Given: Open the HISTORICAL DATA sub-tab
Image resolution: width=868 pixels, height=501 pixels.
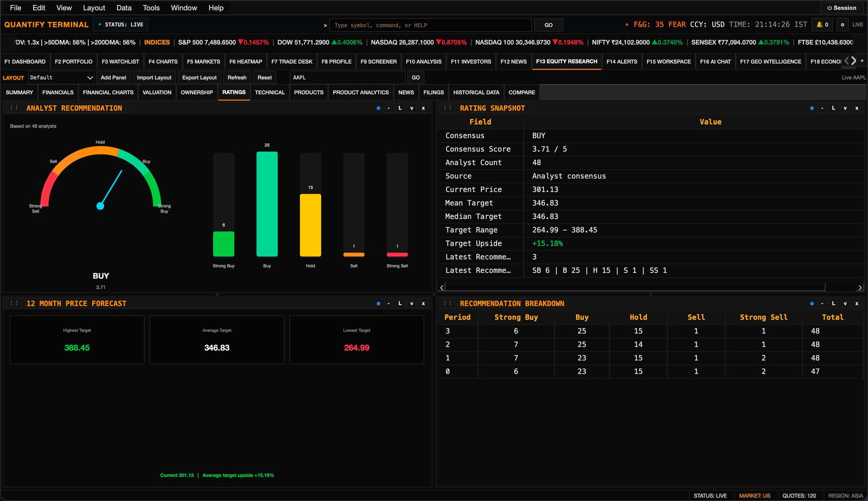Looking at the screenshot, I should [476, 92].
